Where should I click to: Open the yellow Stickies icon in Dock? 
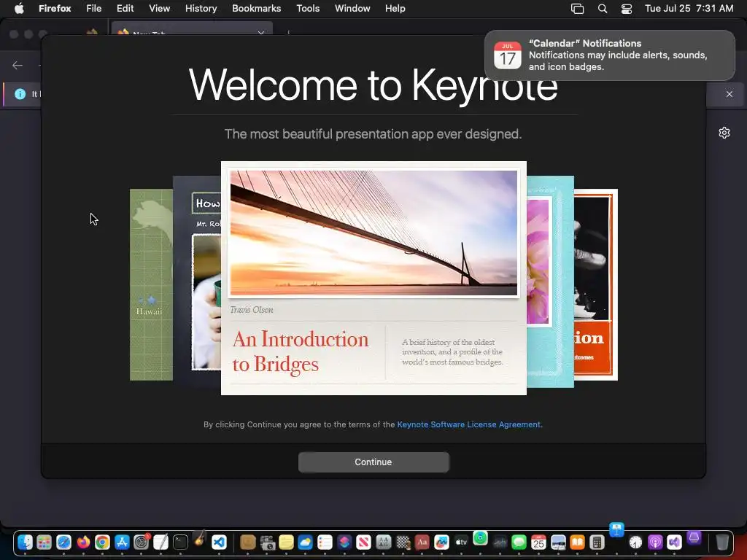(x=286, y=542)
